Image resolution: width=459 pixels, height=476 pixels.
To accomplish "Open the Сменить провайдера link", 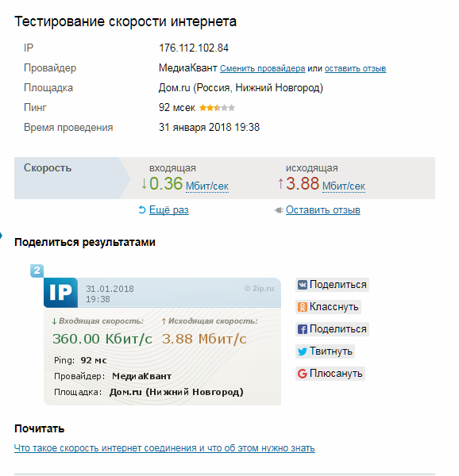I will [263, 68].
